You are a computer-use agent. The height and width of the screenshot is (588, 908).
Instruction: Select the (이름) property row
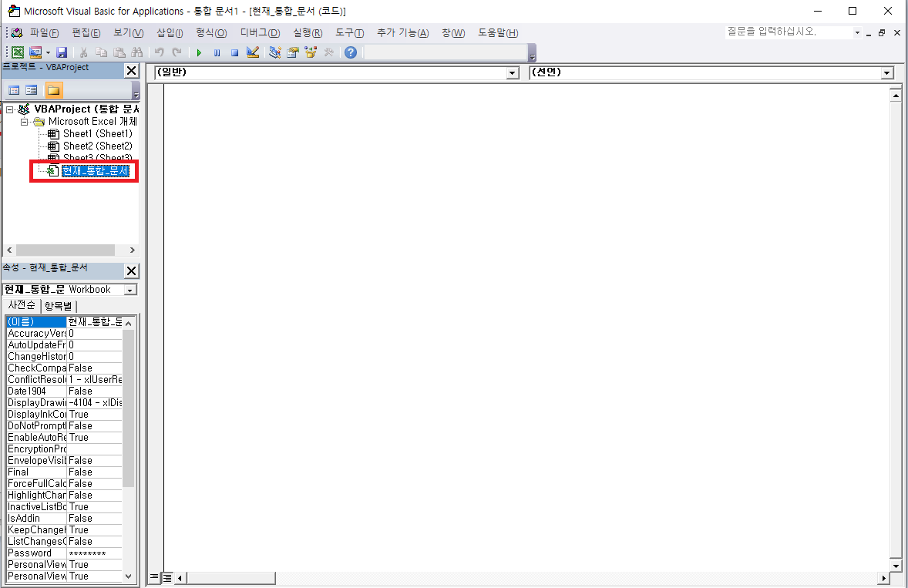click(x=64, y=322)
